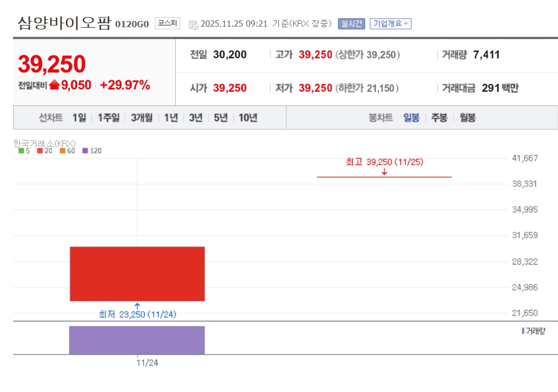Click the 11/24 date axis label
The image size is (558, 392).
147,363
